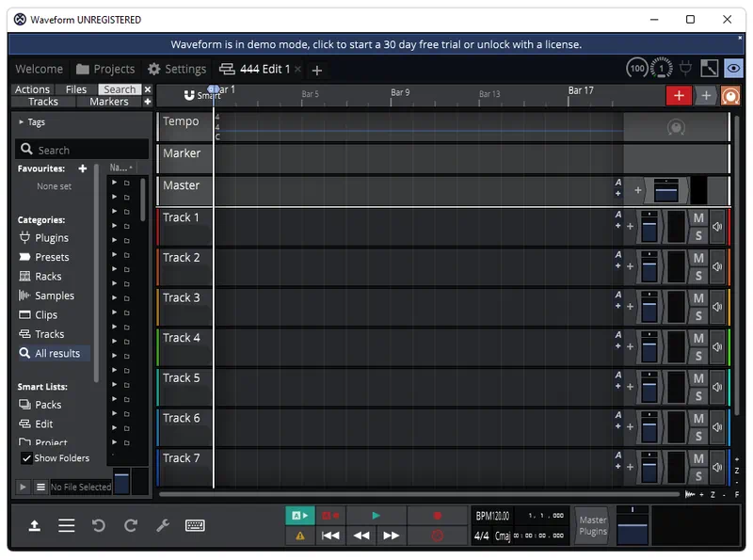Select the Plugins category

point(44,238)
